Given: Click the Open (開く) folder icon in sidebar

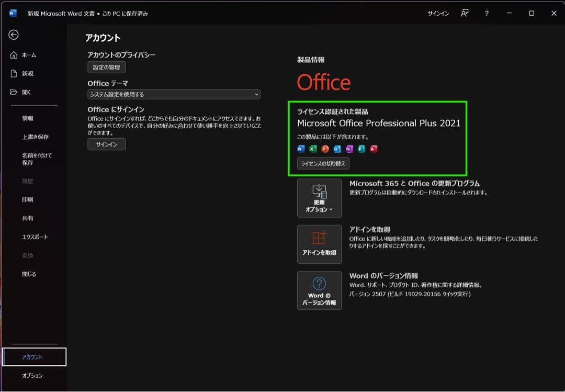Looking at the screenshot, I should tap(14, 92).
